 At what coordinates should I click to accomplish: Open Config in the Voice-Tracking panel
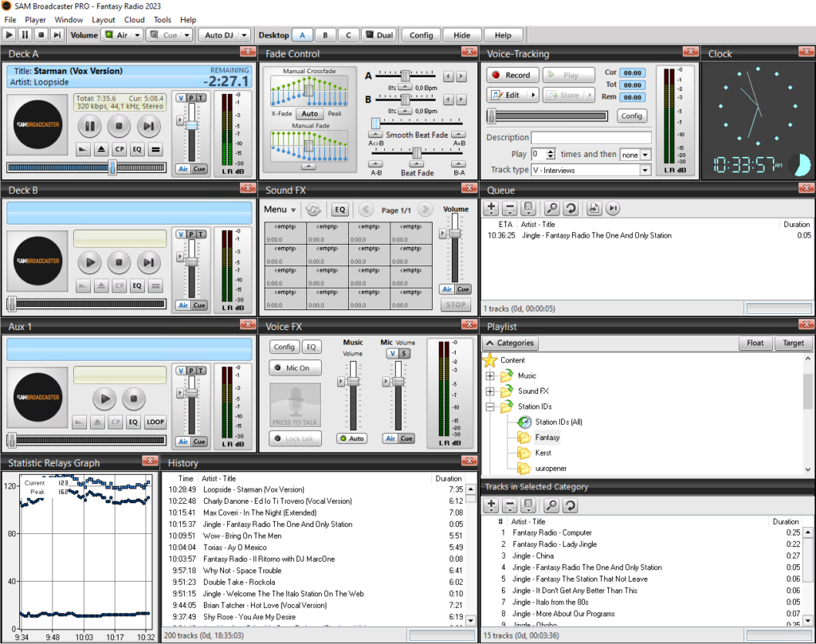pyautogui.click(x=632, y=116)
